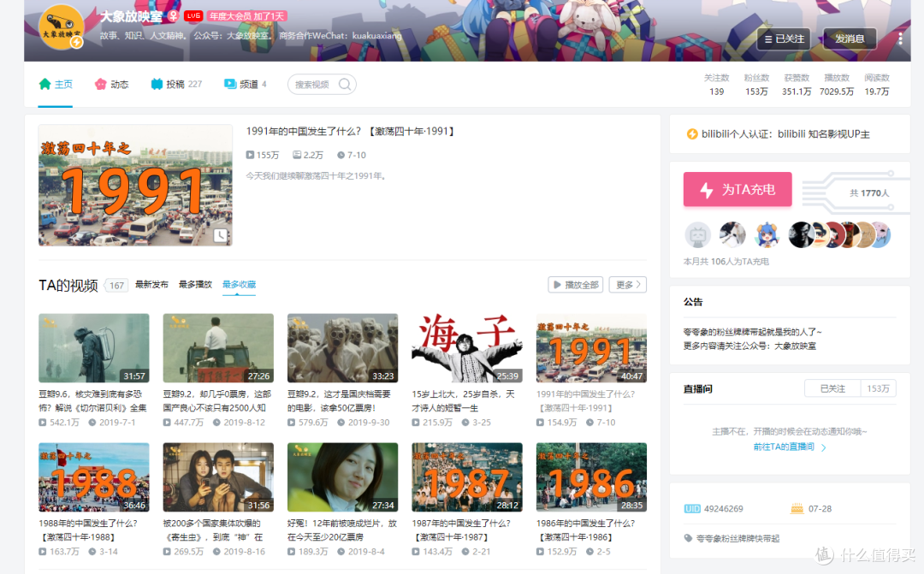The image size is (924, 574).
Task: Open the 1987 video thumbnail
Action: 467,477
